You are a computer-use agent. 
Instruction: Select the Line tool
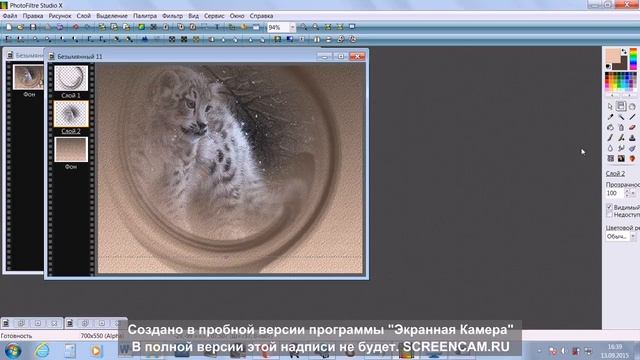point(632,117)
